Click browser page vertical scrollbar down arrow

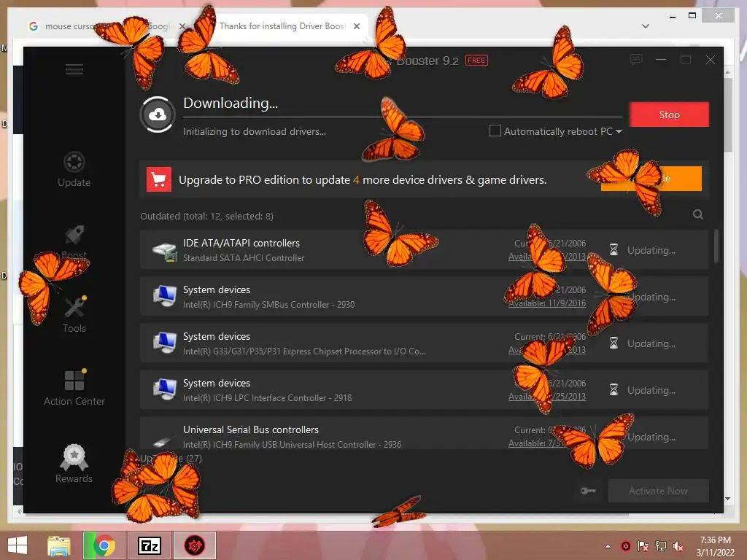pyautogui.click(x=727, y=499)
